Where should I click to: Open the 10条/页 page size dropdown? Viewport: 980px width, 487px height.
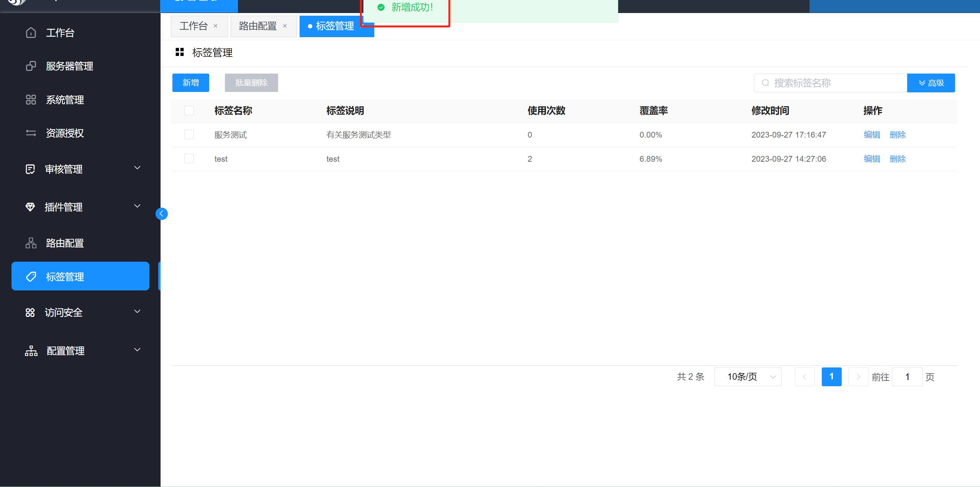(748, 377)
